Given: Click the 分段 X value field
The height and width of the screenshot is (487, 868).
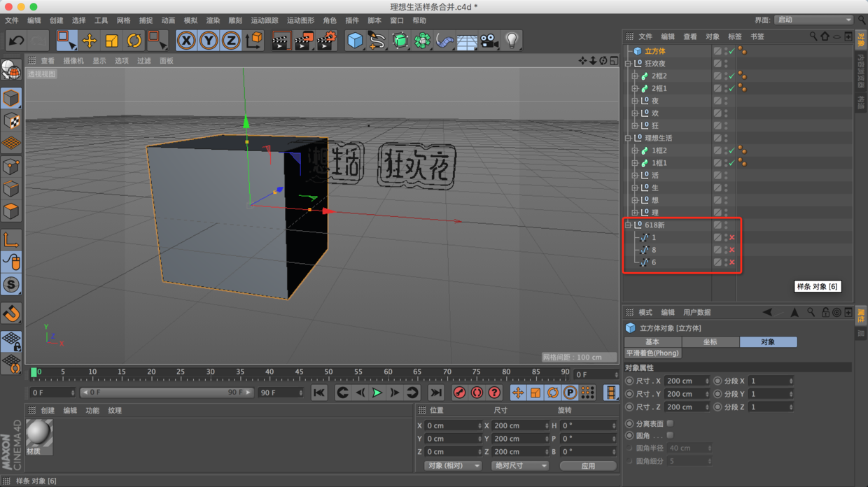Looking at the screenshot, I should click(771, 381).
